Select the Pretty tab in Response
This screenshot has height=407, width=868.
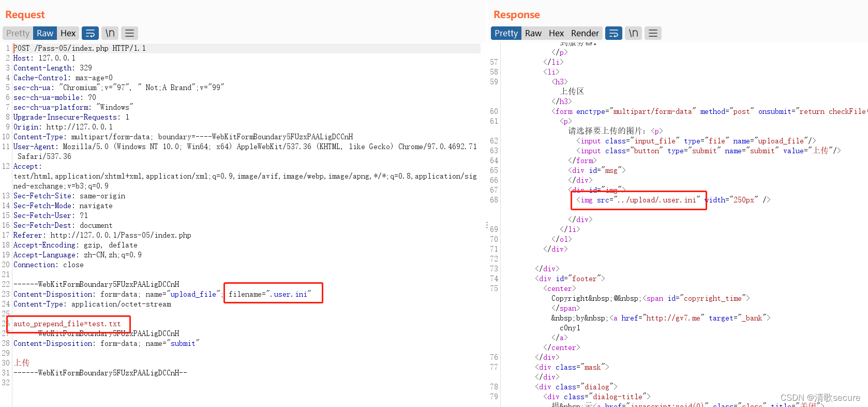pos(506,33)
